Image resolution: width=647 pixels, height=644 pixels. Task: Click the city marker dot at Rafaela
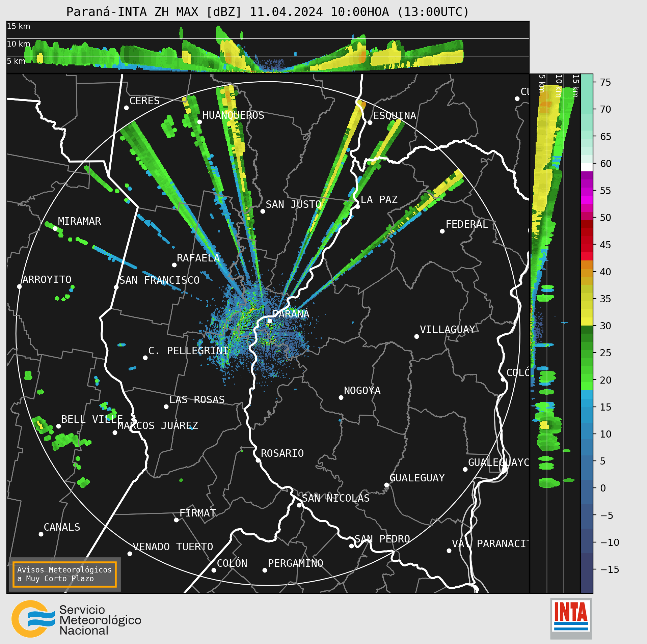pyautogui.click(x=174, y=265)
